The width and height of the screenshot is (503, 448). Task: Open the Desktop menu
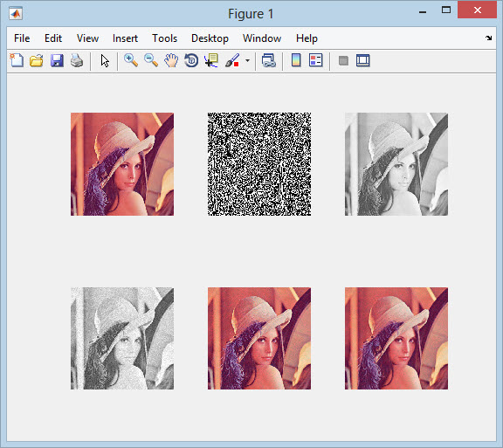click(210, 38)
